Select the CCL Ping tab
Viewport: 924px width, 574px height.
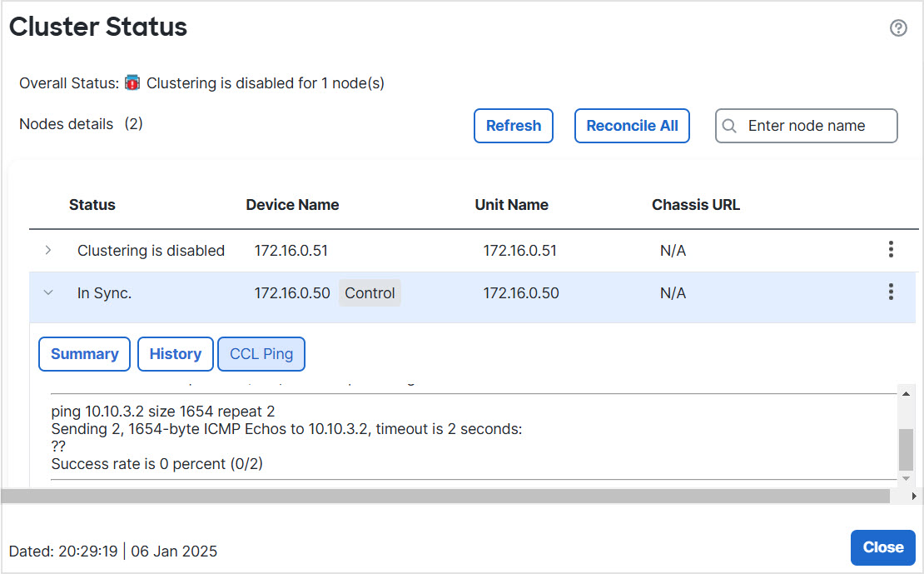point(261,354)
